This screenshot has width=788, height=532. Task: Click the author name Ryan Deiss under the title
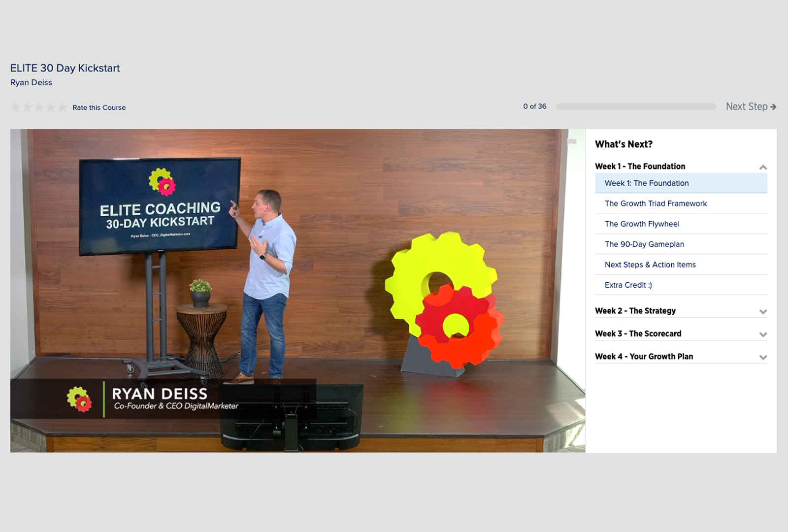tap(31, 82)
